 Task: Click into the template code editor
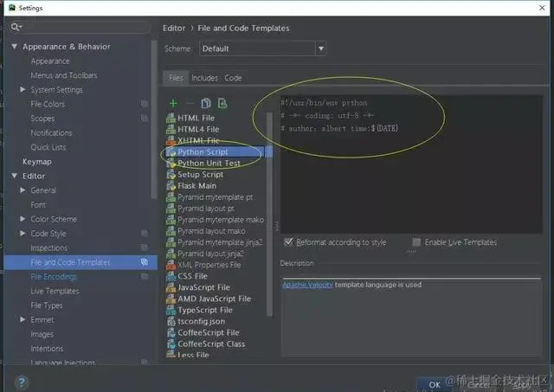[x=412, y=164]
